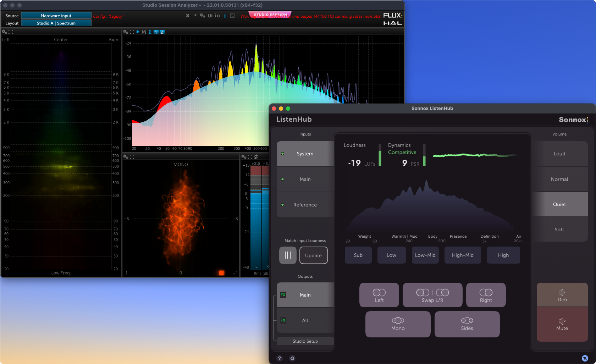
Task: Set volume preset to Soft
Action: 559,230
